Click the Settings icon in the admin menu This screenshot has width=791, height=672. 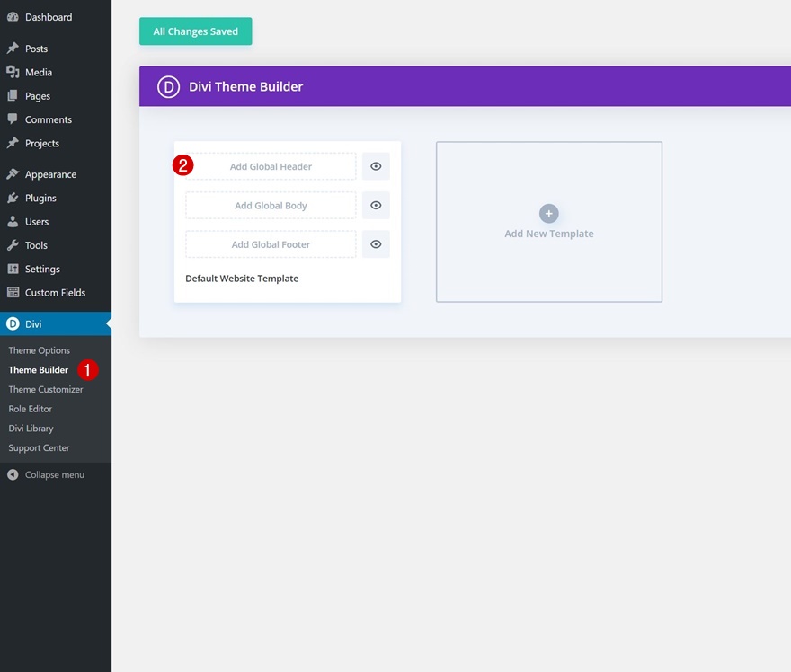13,269
